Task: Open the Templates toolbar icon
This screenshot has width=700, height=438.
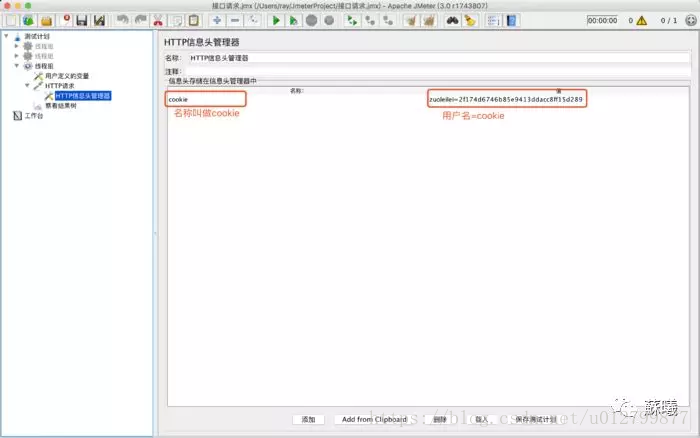Action: point(29,21)
